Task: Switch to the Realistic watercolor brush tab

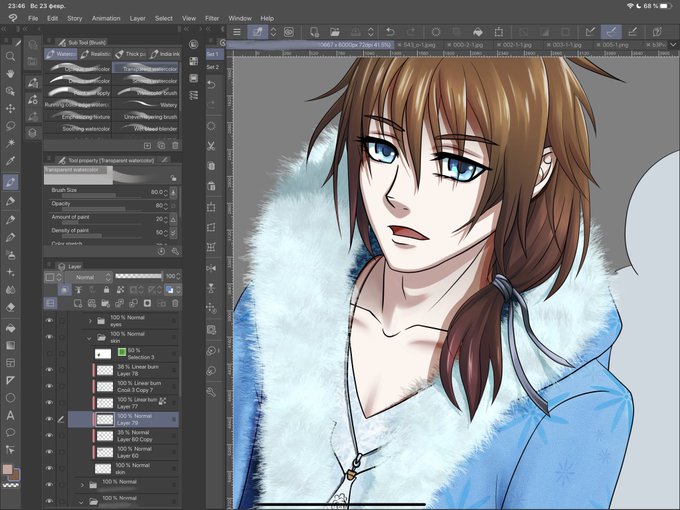Action: pyautogui.click(x=95, y=54)
